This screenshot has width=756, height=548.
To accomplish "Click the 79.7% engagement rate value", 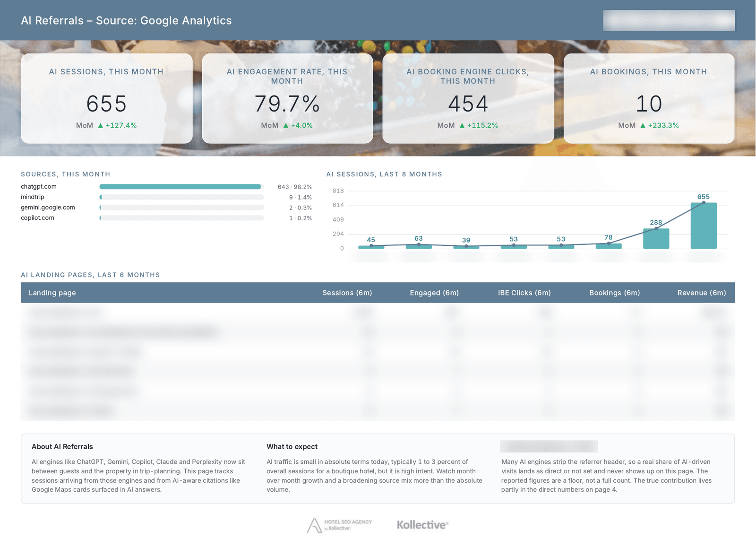I will 287,104.
